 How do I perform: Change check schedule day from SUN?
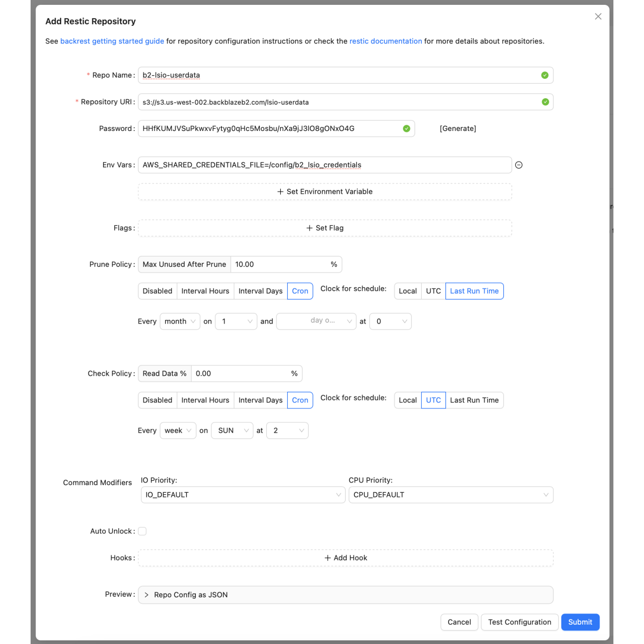pos(232,431)
